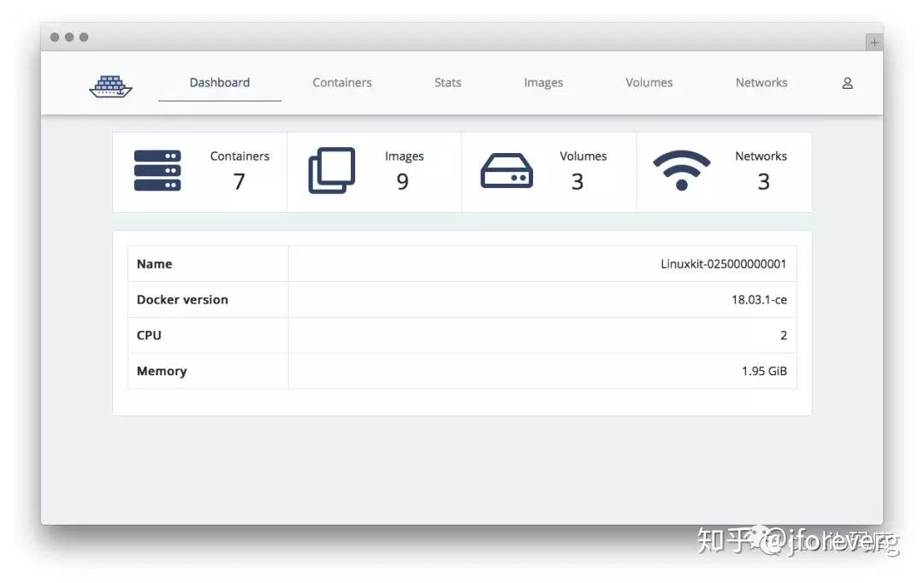This screenshot has height=583, width=924.
Task: Navigate to the Networks tab
Action: (x=761, y=82)
